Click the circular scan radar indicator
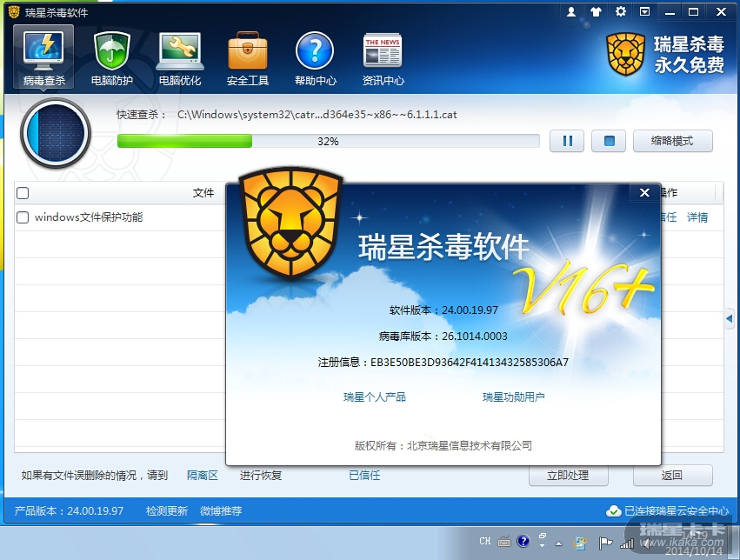Screen dimensions: 740x560 pos(56,134)
